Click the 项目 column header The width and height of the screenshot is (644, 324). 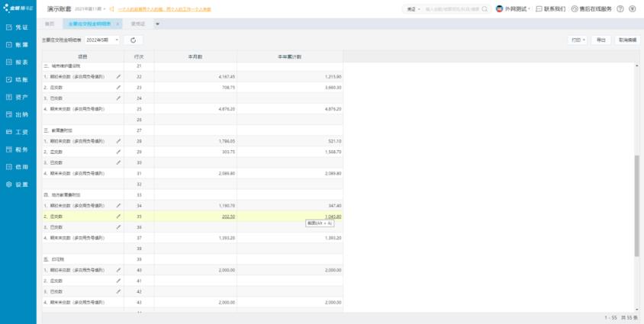83,56
